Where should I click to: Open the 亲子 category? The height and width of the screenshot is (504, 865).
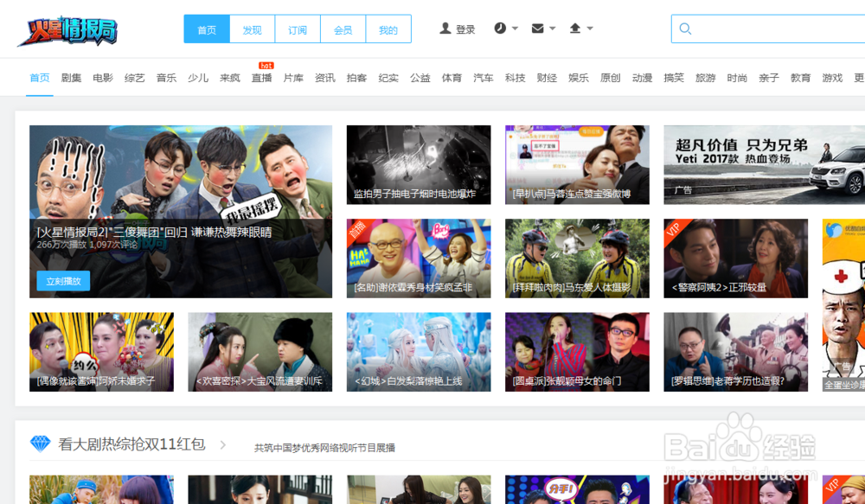(769, 78)
